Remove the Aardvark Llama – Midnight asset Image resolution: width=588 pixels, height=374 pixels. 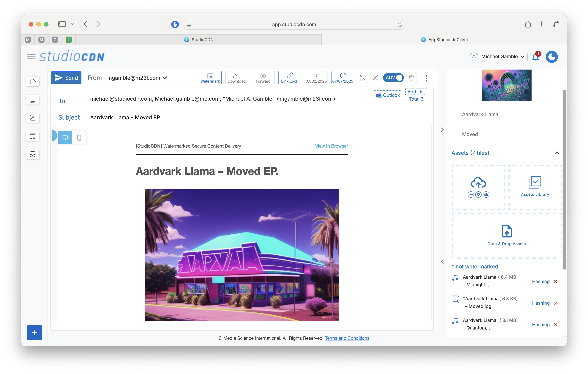click(x=556, y=281)
